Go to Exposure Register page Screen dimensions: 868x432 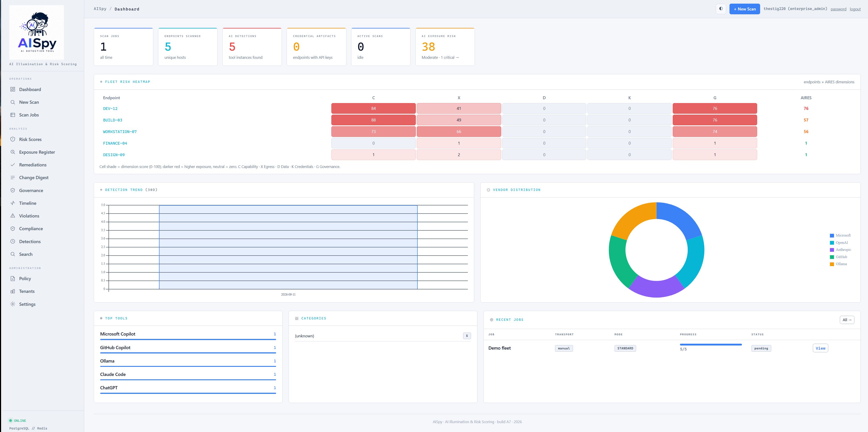point(37,152)
